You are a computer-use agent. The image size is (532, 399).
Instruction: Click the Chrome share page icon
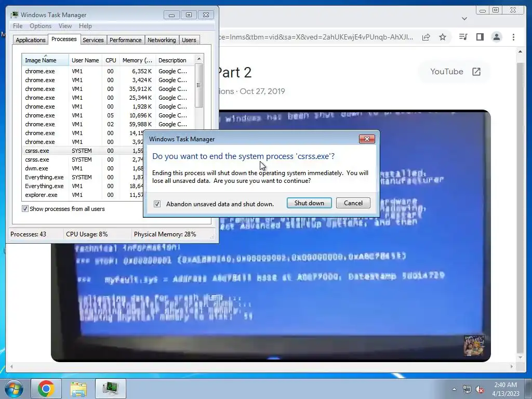coord(426,37)
